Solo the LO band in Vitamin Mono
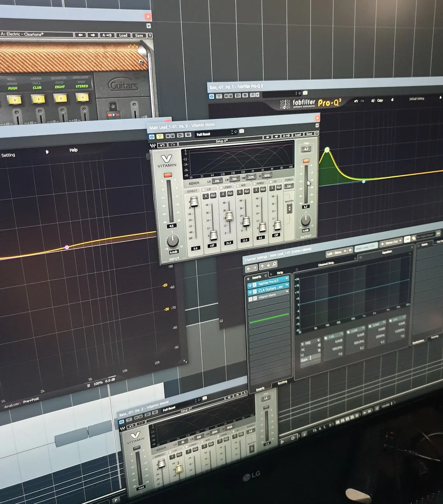Image resolution: width=443 pixels, height=504 pixels. pyautogui.click(x=206, y=196)
